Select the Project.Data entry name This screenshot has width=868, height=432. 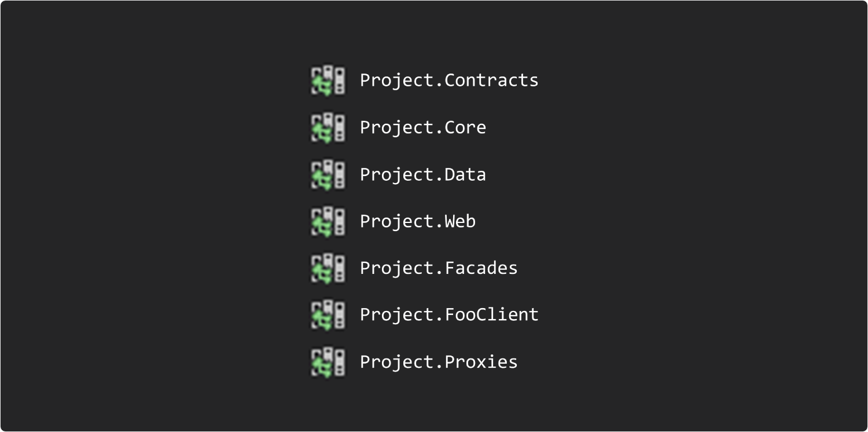(x=423, y=174)
